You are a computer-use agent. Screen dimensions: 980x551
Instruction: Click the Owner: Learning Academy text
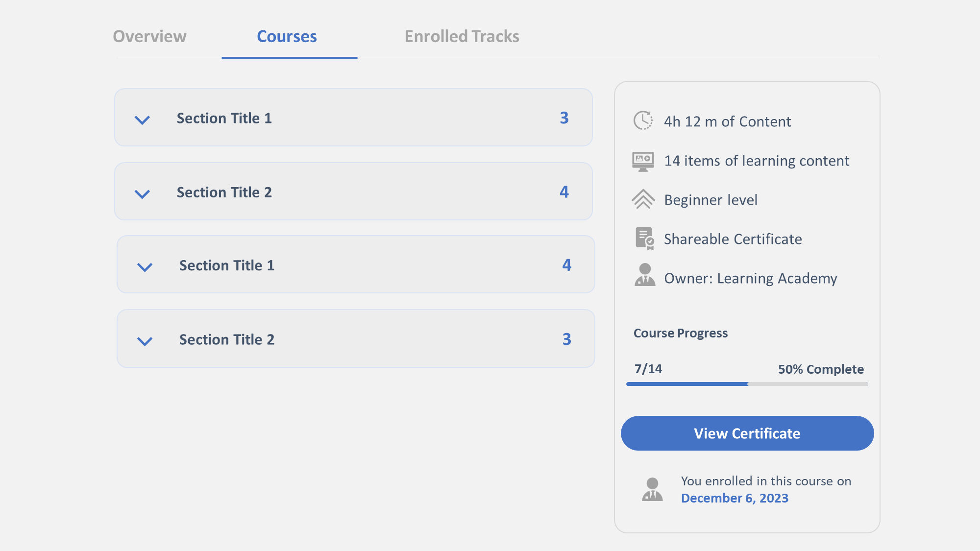point(751,278)
